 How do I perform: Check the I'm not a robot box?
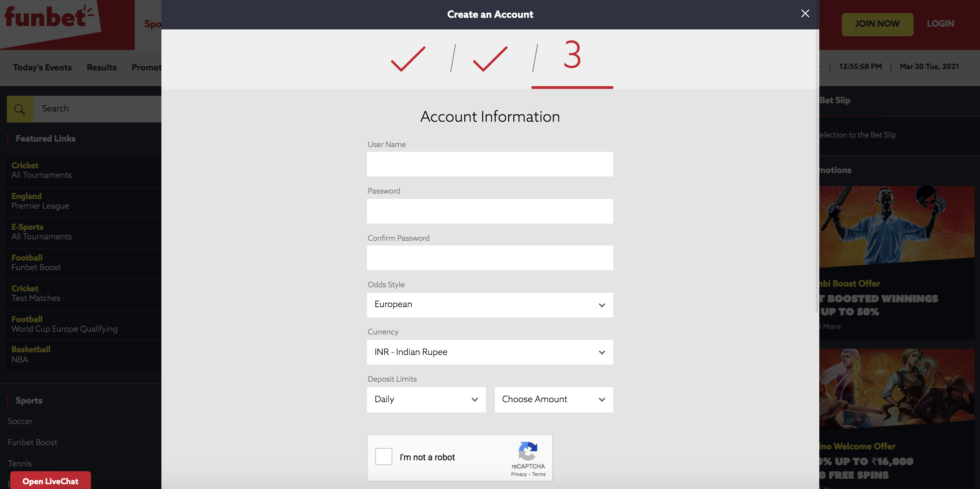[383, 457]
